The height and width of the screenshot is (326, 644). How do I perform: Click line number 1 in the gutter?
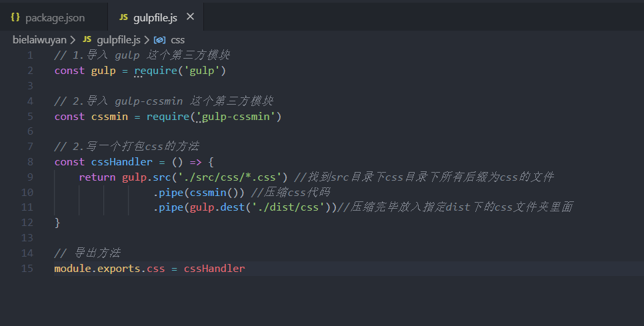[x=30, y=55]
